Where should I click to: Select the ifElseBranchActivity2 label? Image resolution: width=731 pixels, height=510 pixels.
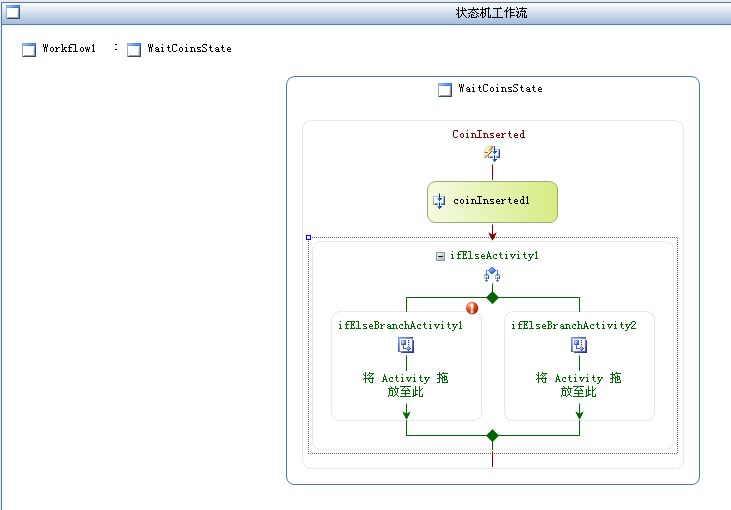pos(573,325)
